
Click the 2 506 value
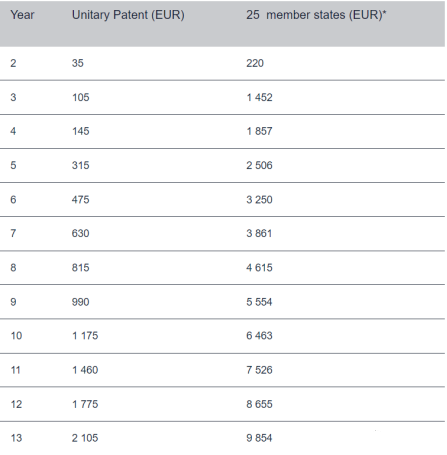(x=259, y=165)
